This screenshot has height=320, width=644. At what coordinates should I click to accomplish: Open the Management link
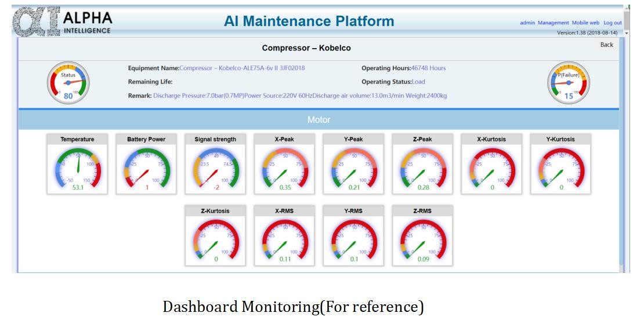pyautogui.click(x=553, y=23)
